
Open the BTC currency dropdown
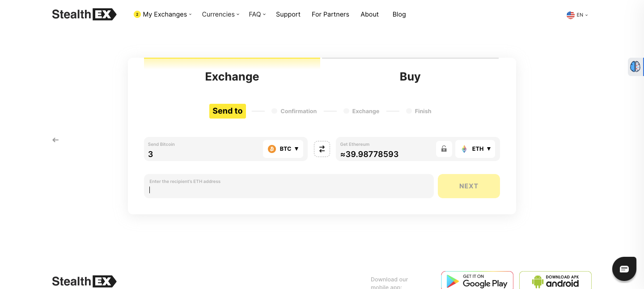point(283,149)
